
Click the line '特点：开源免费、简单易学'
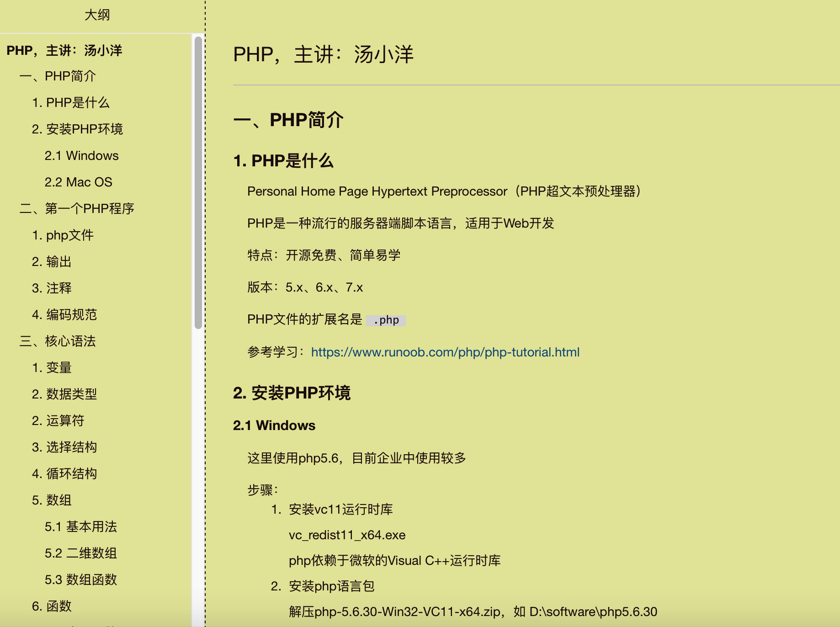coord(324,255)
